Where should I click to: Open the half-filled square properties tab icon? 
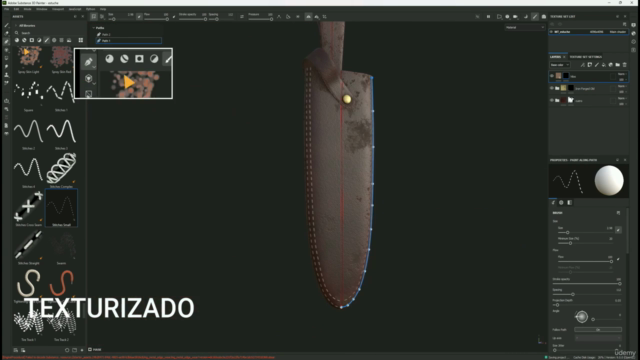(569, 202)
